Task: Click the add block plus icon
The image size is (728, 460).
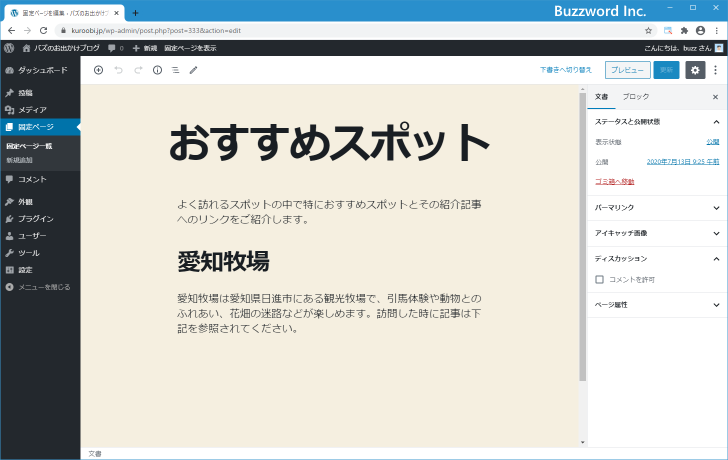Action: (98, 70)
